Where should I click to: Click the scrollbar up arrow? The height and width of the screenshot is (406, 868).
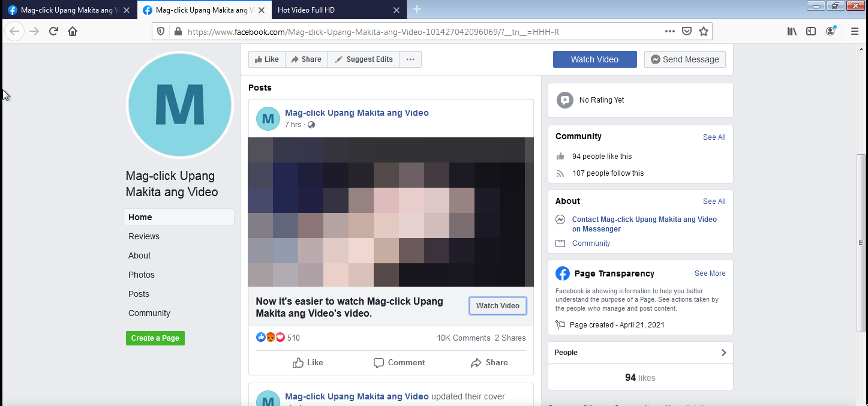click(861, 49)
